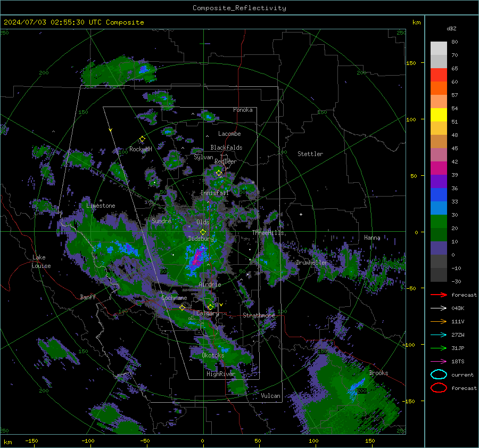Select the 65 dBZ red color swatch
The height and width of the screenshot is (448, 479).
point(439,75)
